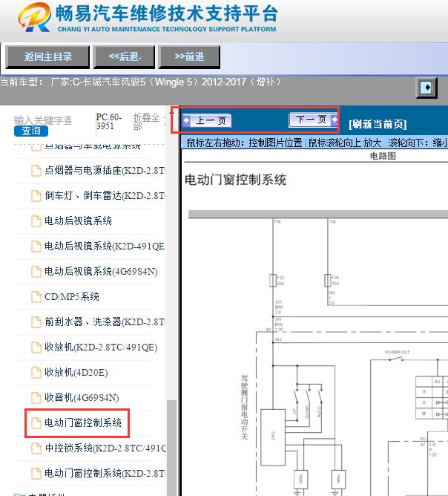Viewport: 448px width, 496px height.
Task: Open 中控锁系统(K2D-2.8TC/491 entry
Action: click(105, 448)
